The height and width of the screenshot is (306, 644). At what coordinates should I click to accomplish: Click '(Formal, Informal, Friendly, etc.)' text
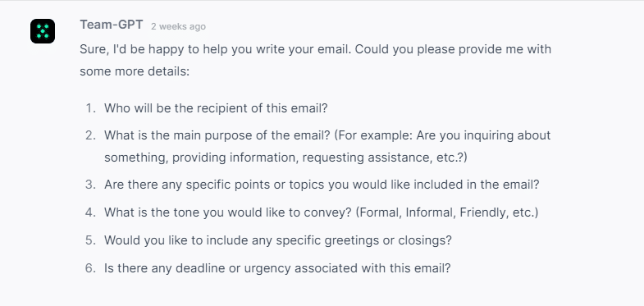(x=447, y=212)
